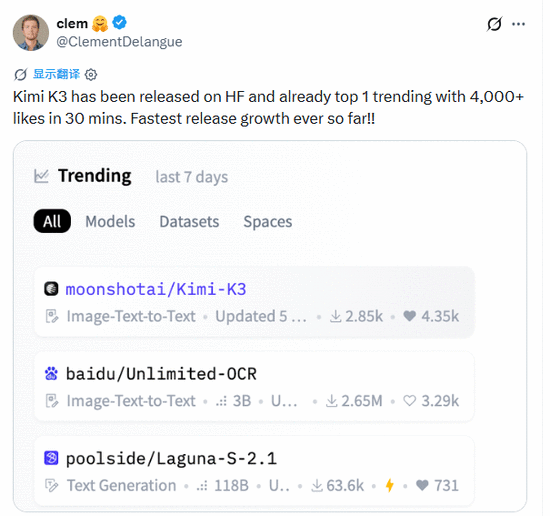Click the lightning bolt icon on Laguna-S-2.1
Viewport: 550px width, 516px height.
[x=389, y=485]
